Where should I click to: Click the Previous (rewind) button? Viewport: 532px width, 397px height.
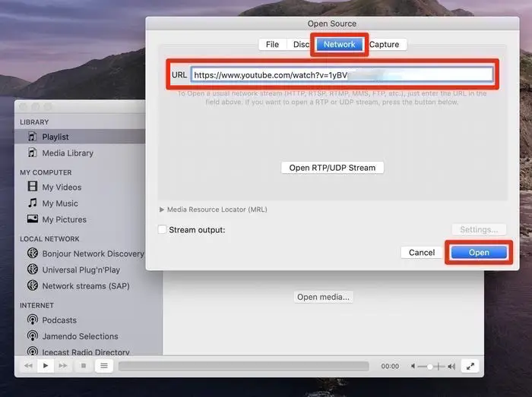(x=29, y=366)
